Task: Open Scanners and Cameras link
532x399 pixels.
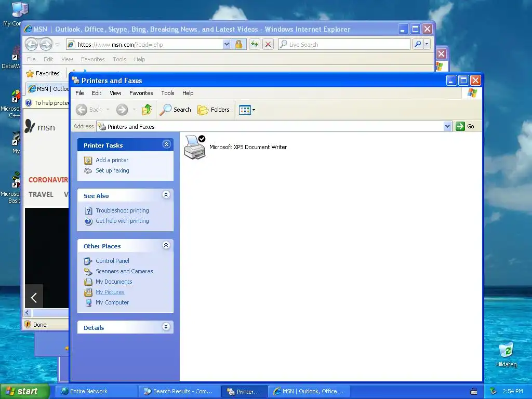Action: [x=124, y=271]
